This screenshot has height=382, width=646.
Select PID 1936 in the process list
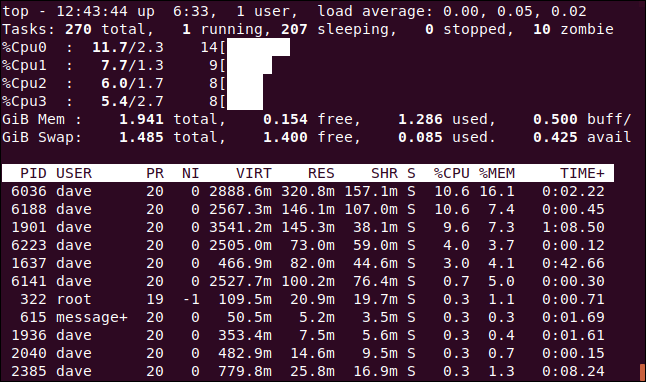point(29,335)
